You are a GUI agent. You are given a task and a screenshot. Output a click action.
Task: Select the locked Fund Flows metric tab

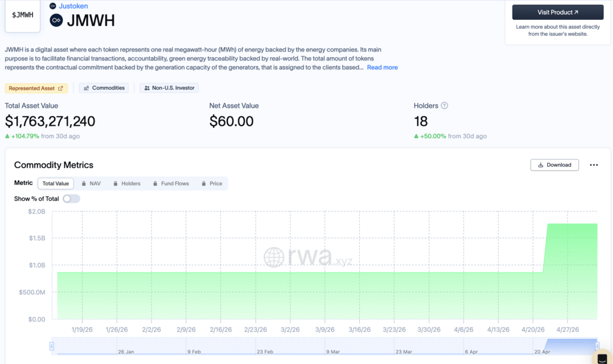coord(171,183)
